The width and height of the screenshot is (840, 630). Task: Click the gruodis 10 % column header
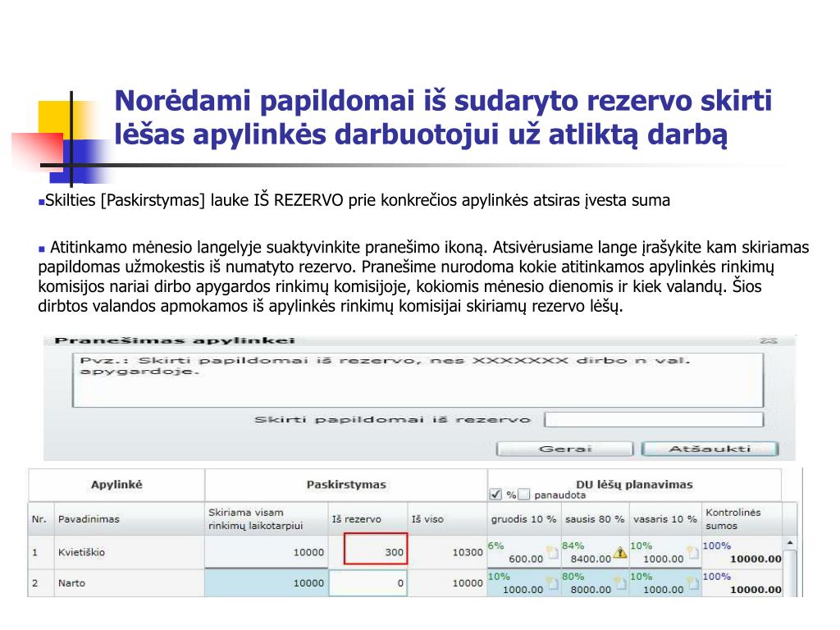524,518
